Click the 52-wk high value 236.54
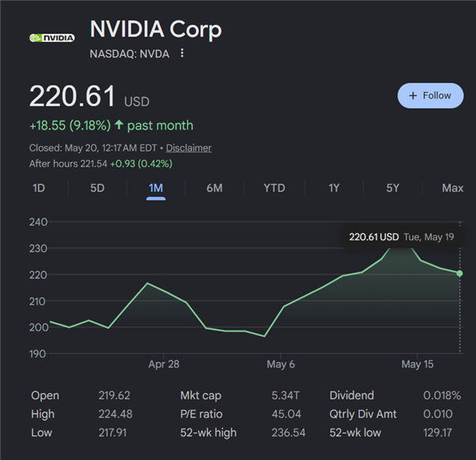This screenshot has width=476, height=460. [x=289, y=433]
